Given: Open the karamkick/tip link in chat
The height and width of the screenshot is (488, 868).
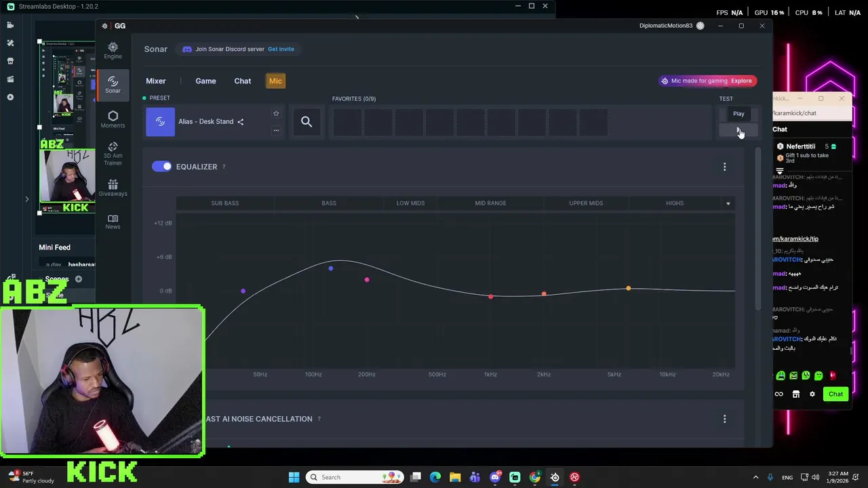Looking at the screenshot, I should pos(796,239).
